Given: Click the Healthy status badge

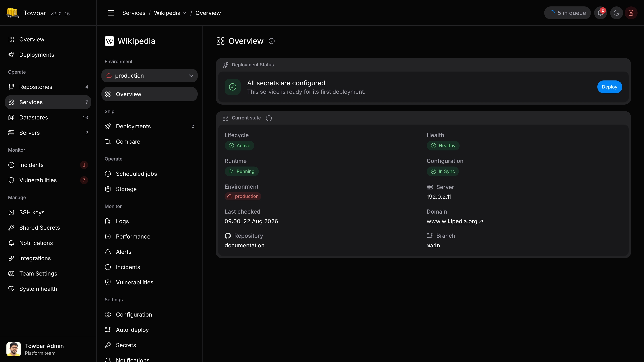Looking at the screenshot, I should 443,146.
